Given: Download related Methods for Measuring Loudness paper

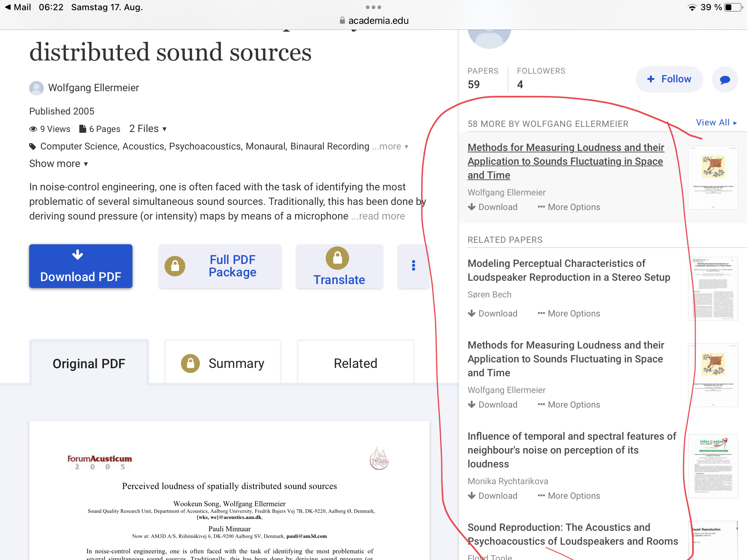Looking at the screenshot, I should 493,405.
